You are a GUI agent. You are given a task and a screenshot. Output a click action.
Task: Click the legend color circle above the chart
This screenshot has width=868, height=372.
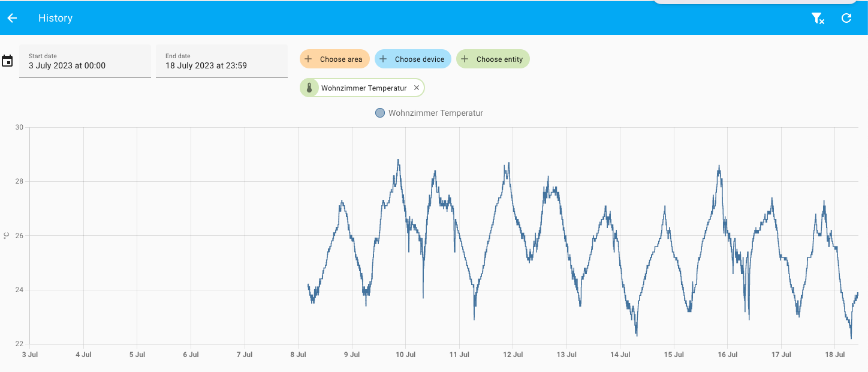(379, 113)
